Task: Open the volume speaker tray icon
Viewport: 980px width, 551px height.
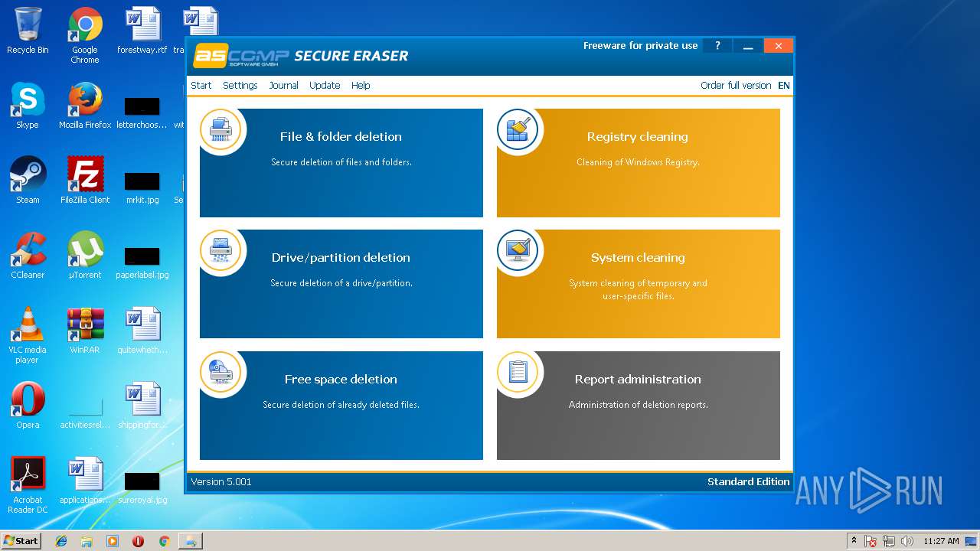Action: (907, 541)
